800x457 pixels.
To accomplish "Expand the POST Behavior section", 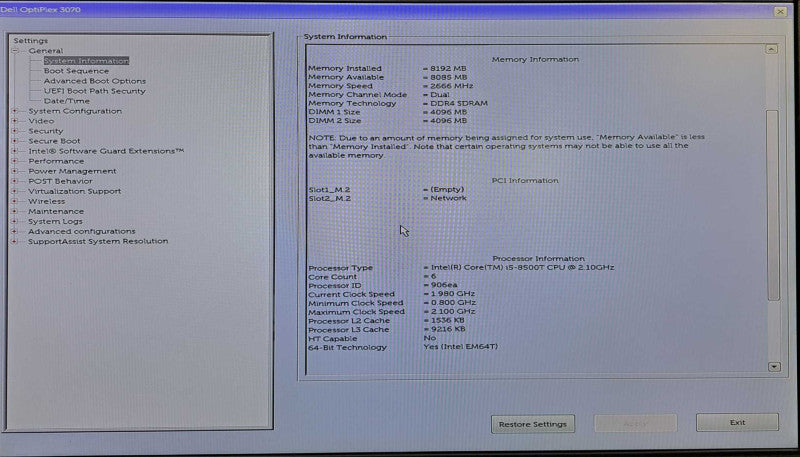I will click(x=15, y=181).
